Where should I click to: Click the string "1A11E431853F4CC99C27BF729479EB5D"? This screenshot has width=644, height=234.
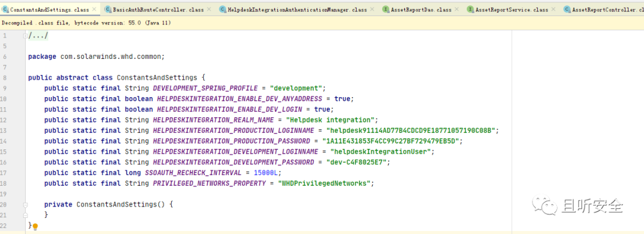click(x=391, y=141)
